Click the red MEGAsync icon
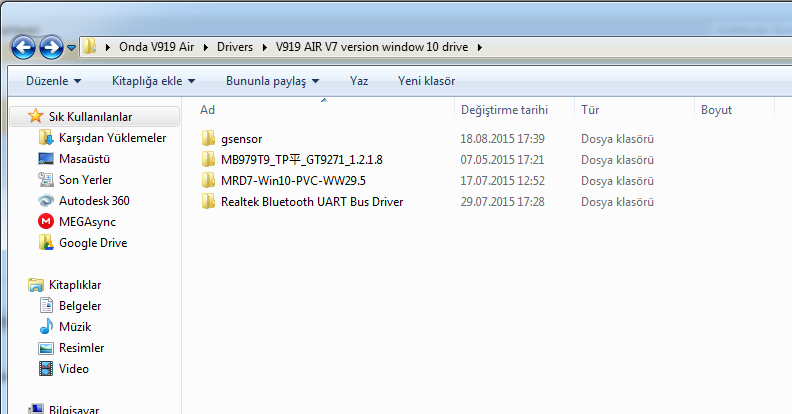The width and height of the screenshot is (792, 414). tap(46, 221)
